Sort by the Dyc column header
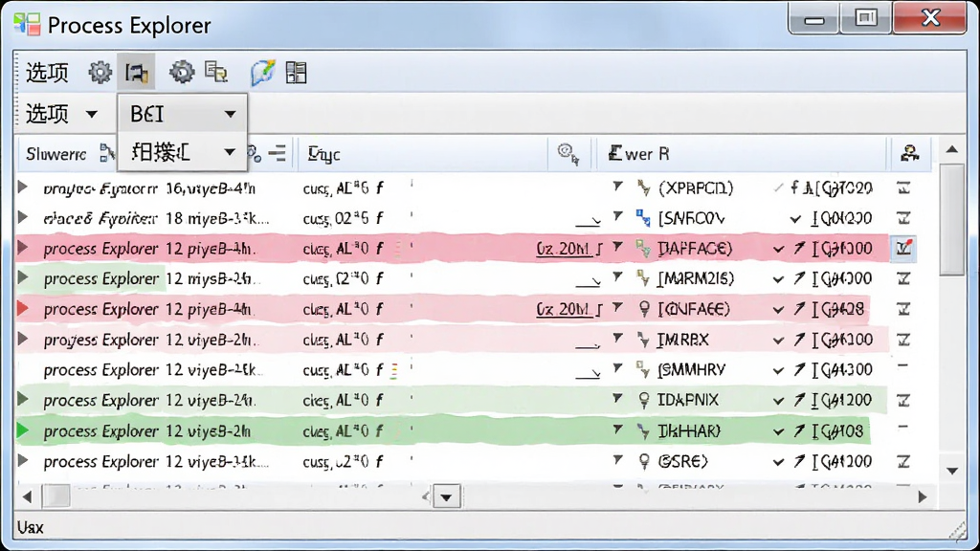The image size is (980, 551). tap(323, 154)
